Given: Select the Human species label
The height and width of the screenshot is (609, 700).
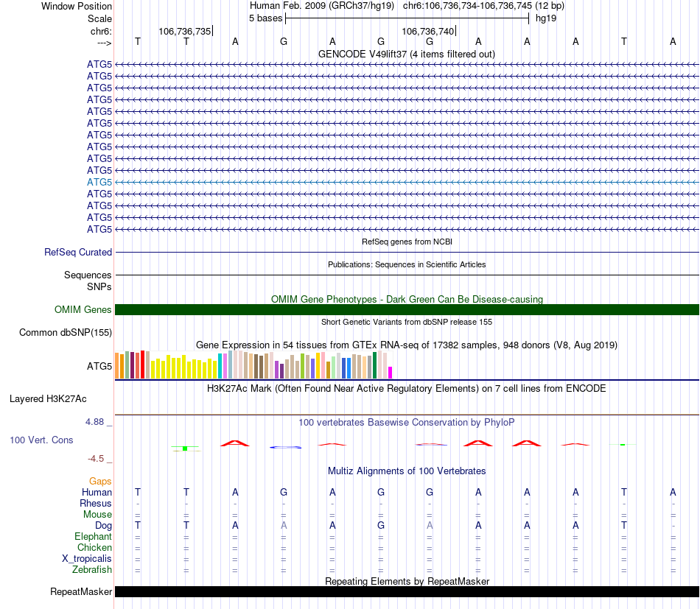Looking at the screenshot, I should (x=97, y=492).
